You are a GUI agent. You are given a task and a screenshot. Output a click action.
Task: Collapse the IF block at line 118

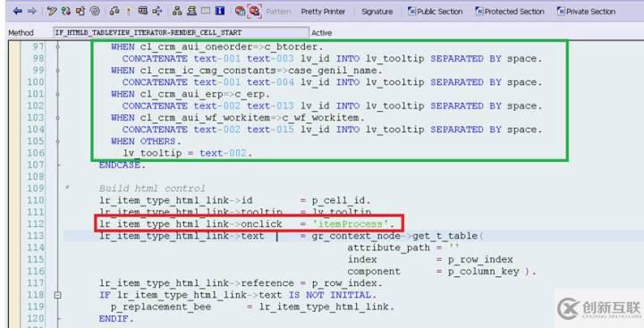click(x=57, y=295)
